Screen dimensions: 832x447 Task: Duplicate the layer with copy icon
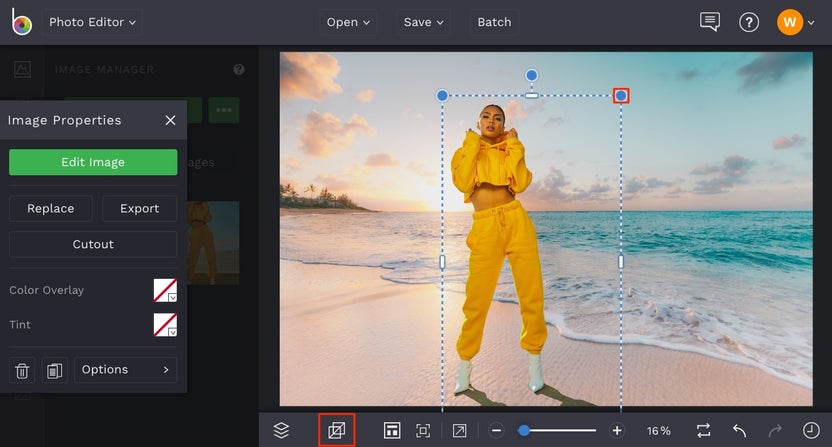point(54,370)
